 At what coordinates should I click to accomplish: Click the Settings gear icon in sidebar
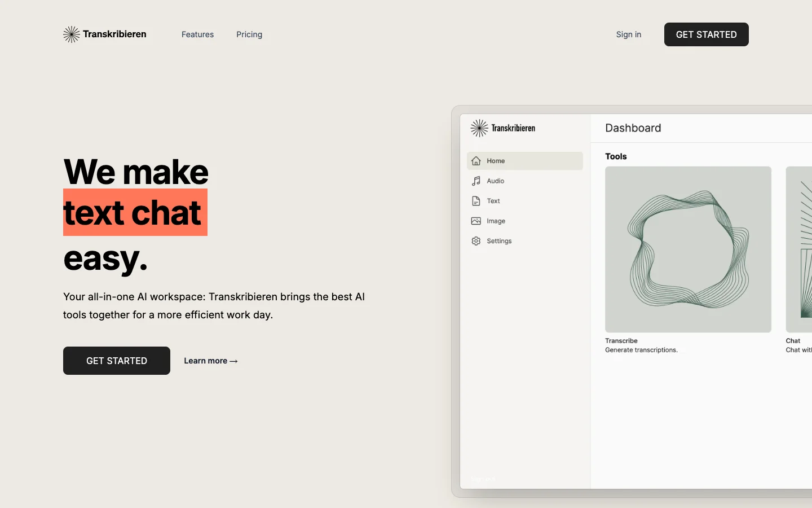pos(476,241)
